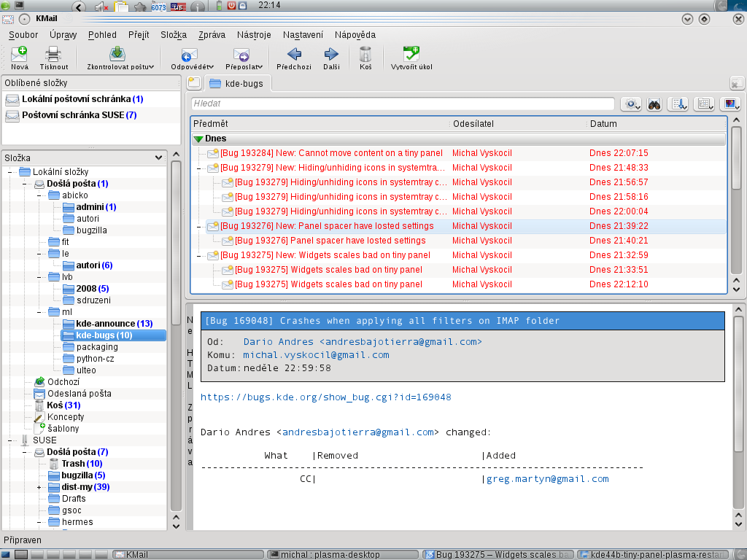The image size is (747, 560).
Task: Open the Odchozí outbox folder
Action: tap(63, 382)
